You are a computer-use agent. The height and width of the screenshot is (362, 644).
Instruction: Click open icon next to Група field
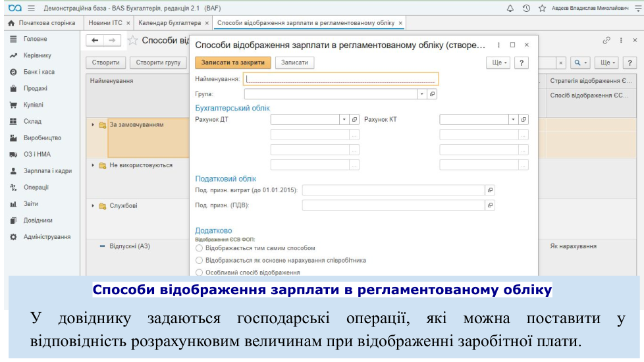click(433, 94)
